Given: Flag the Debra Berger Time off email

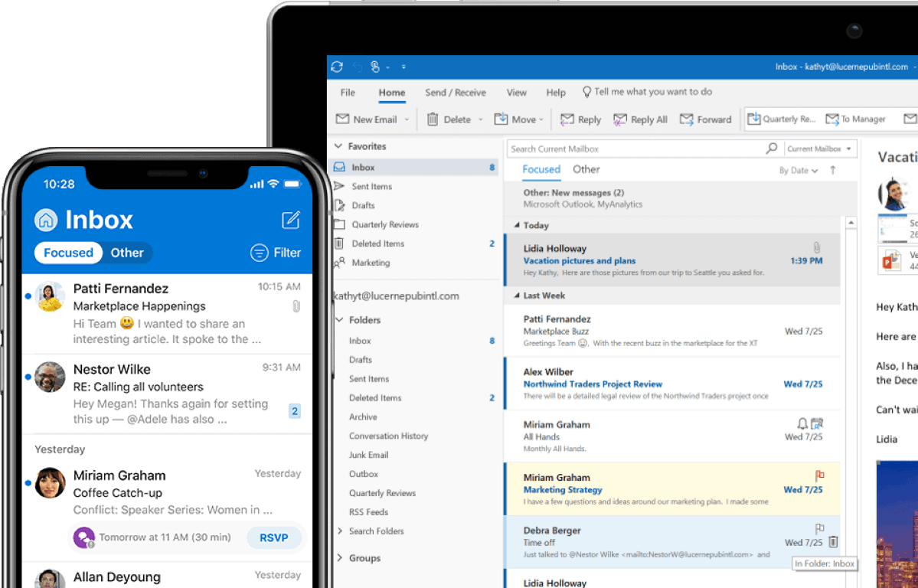Looking at the screenshot, I should [x=820, y=528].
